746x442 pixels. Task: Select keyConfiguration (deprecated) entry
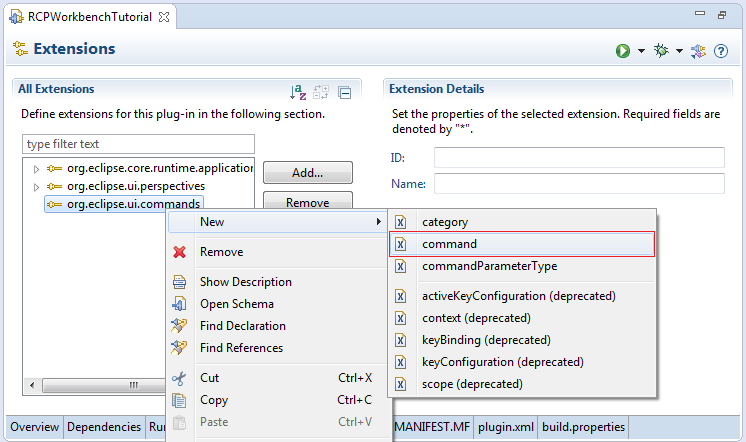522,362
